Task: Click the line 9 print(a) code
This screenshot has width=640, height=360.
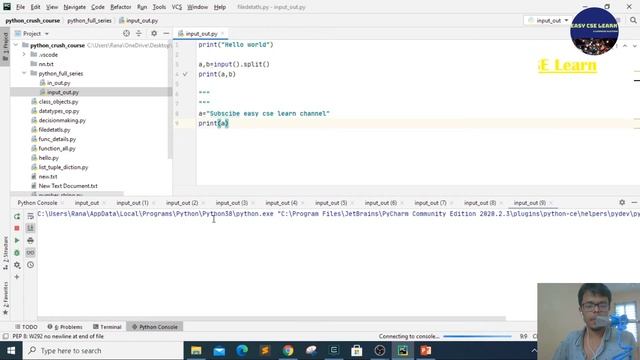Action: pyautogui.click(x=213, y=123)
